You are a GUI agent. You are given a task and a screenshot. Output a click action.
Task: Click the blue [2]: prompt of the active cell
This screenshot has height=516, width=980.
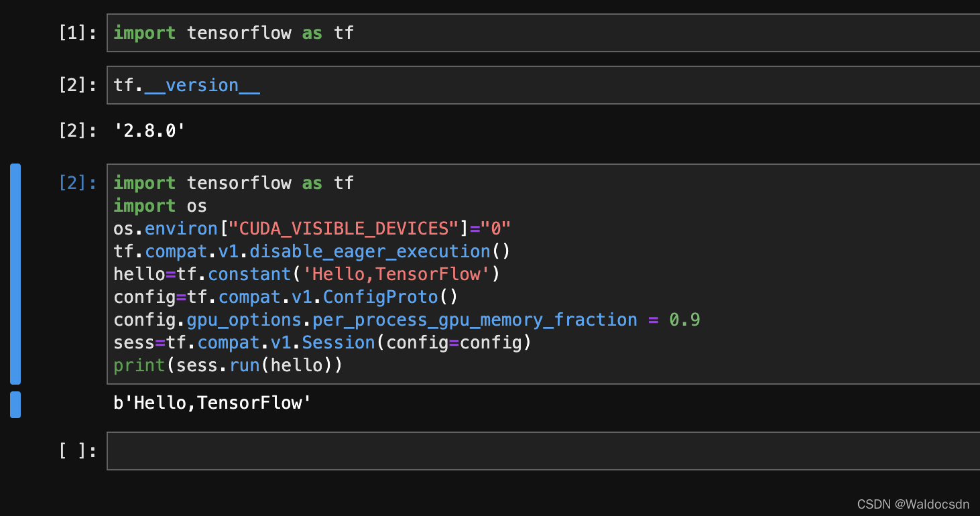[x=78, y=183]
